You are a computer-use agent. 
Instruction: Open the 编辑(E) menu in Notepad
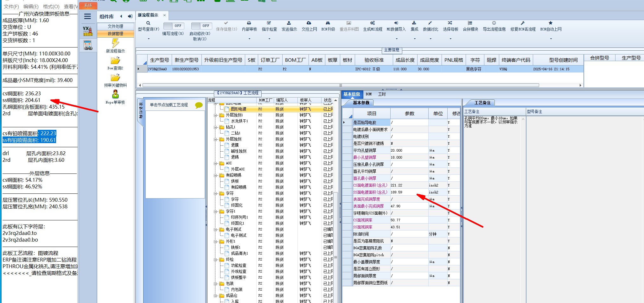coord(31,6)
